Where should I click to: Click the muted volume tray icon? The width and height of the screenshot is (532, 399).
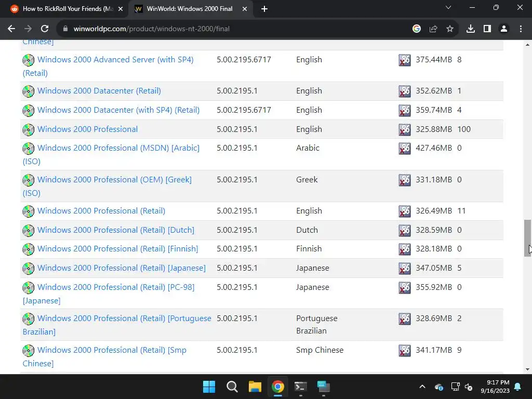coord(469,387)
